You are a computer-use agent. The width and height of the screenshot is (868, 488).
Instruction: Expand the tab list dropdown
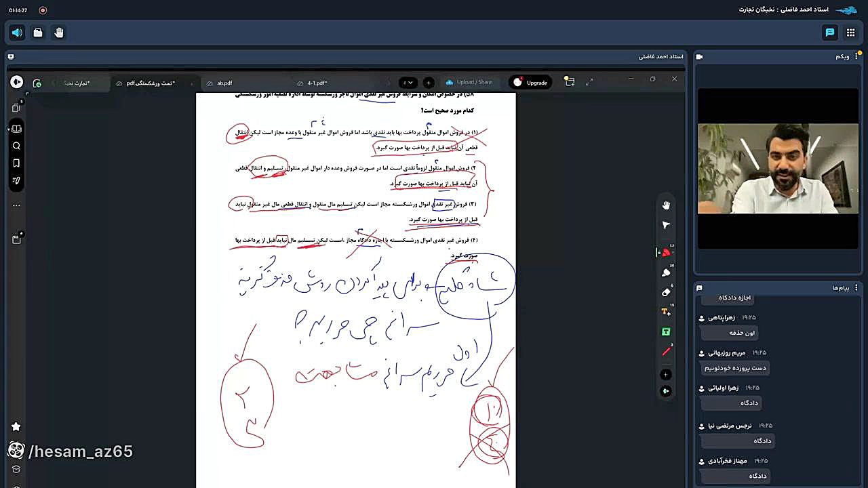click(408, 83)
